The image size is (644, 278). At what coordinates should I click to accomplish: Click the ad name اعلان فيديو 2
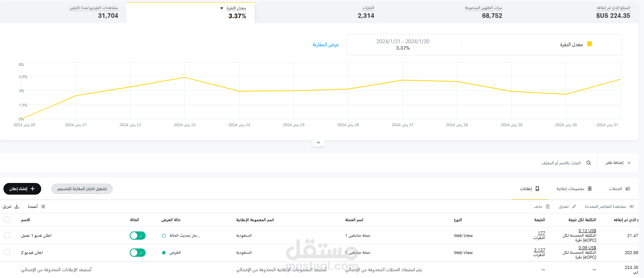[x=32, y=253]
